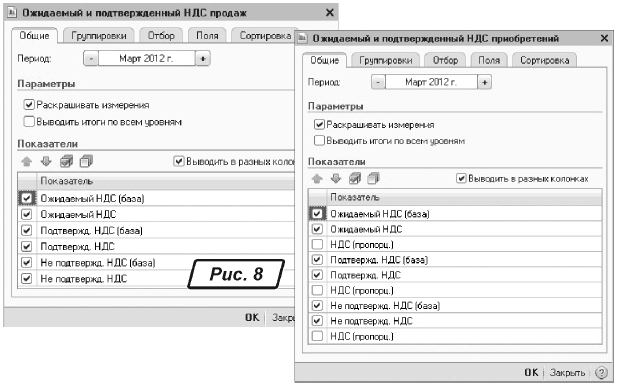Open 'Сортировка' tab in purchases window
The width and height of the screenshot is (617, 386).
[x=545, y=60]
